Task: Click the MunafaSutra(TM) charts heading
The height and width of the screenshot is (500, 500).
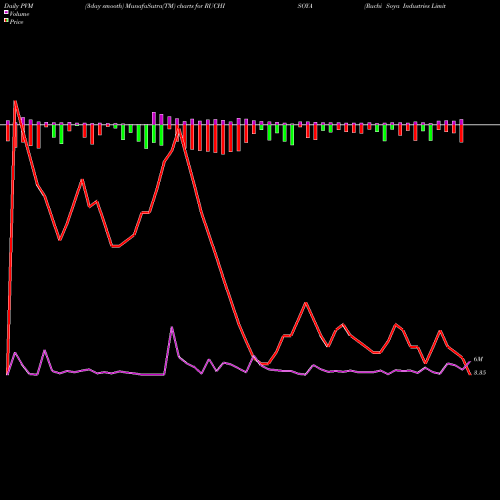Action: (155, 6)
